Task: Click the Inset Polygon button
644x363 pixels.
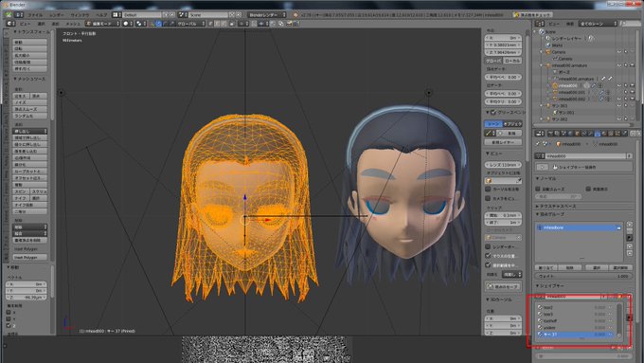Action: tap(30, 258)
